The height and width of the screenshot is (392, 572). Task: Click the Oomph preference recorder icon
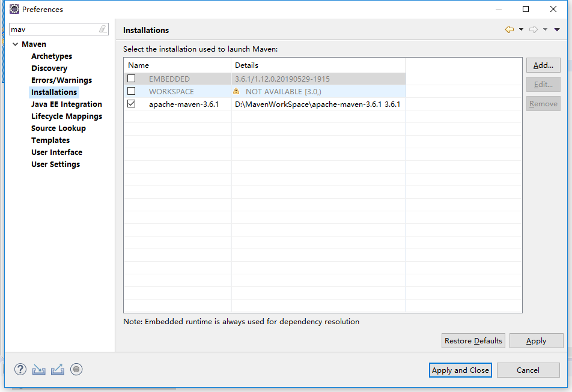tap(76, 370)
